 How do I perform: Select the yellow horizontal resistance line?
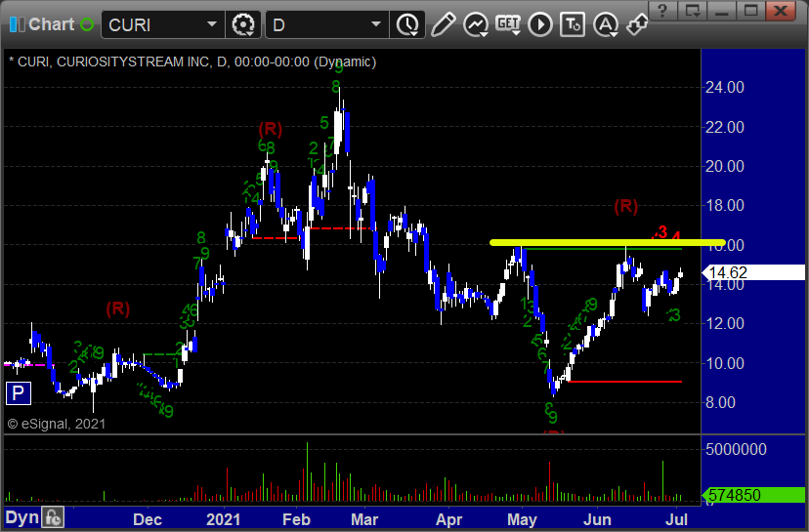pos(608,242)
